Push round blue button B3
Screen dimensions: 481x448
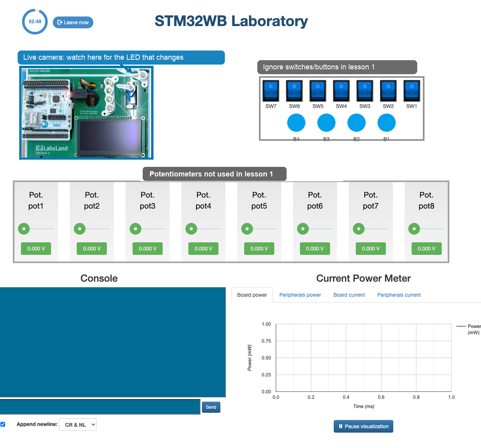(326, 123)
